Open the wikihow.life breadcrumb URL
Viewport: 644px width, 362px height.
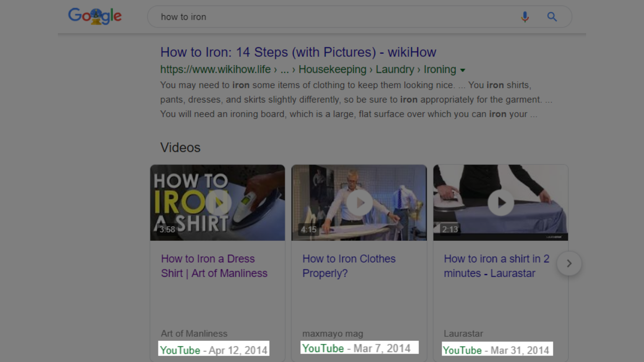coord(308,69)
